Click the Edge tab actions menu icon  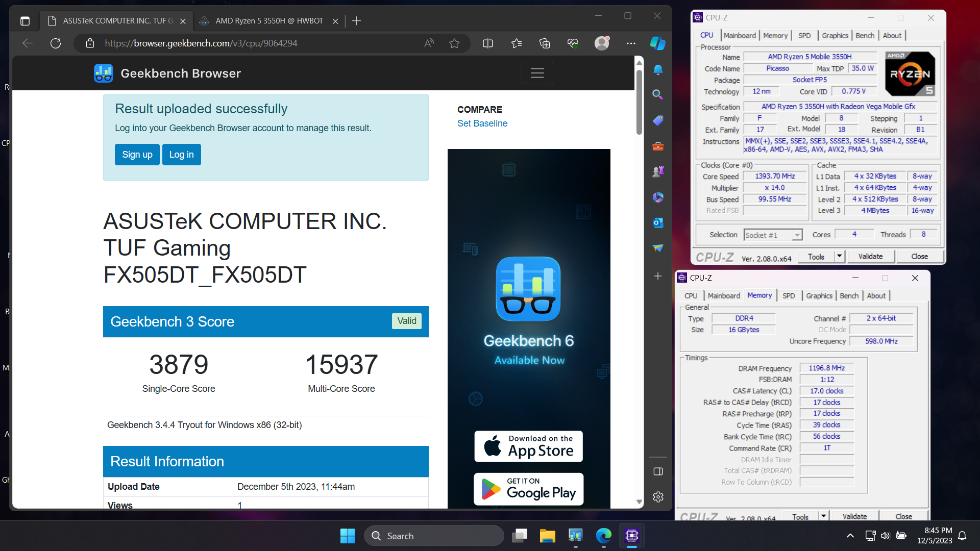pos(25,21)
